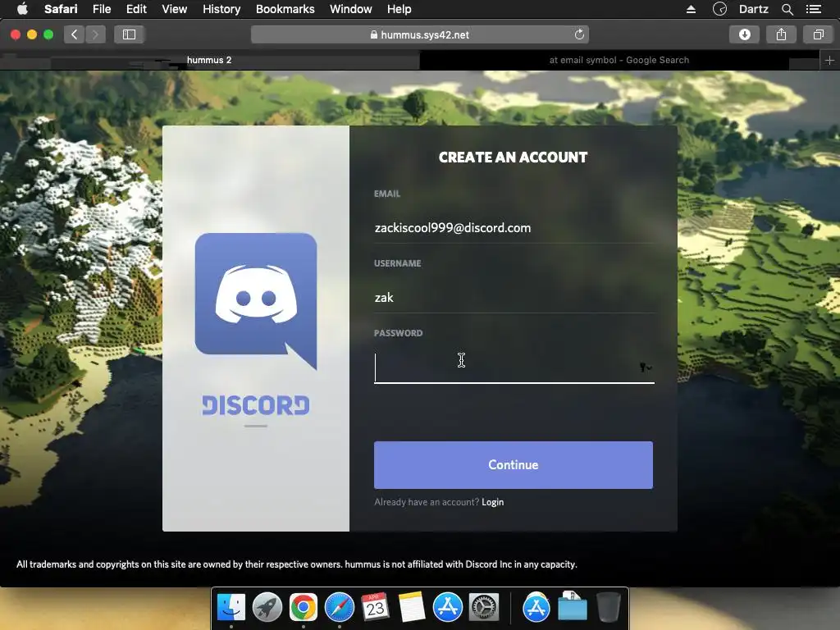Open the Apple menu
840x630 pixels.
coord(22,9)
